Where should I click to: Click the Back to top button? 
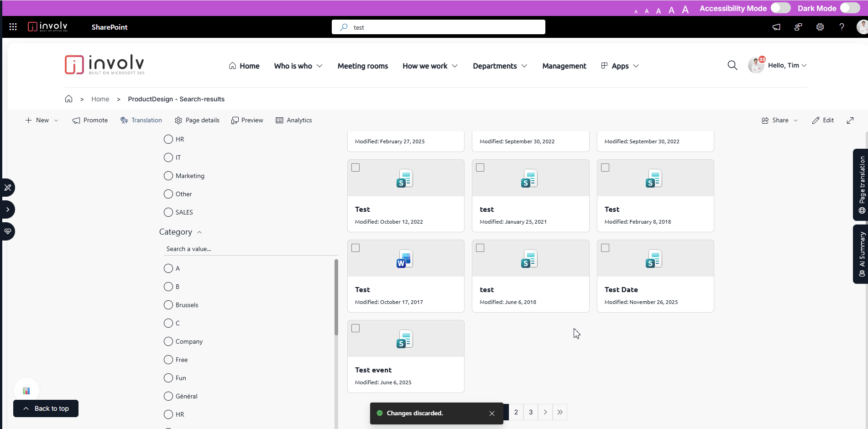46,408
